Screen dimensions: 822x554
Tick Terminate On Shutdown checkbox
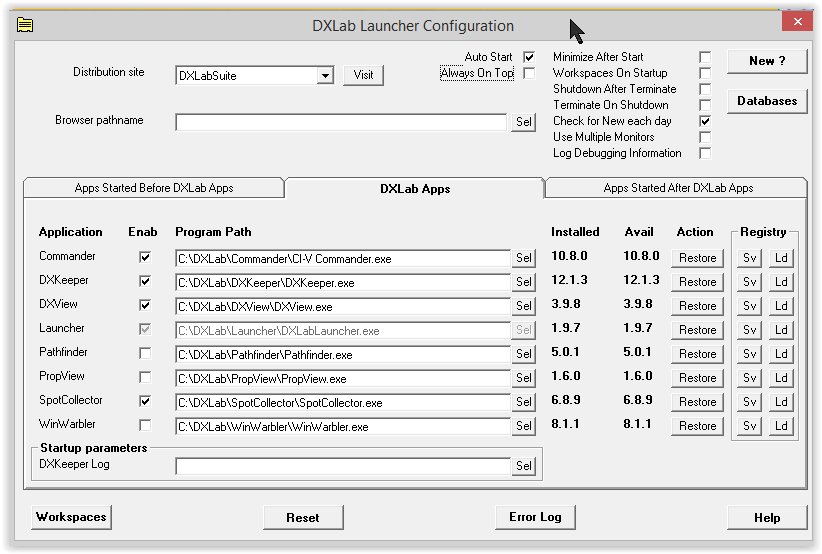pos(705,105)
